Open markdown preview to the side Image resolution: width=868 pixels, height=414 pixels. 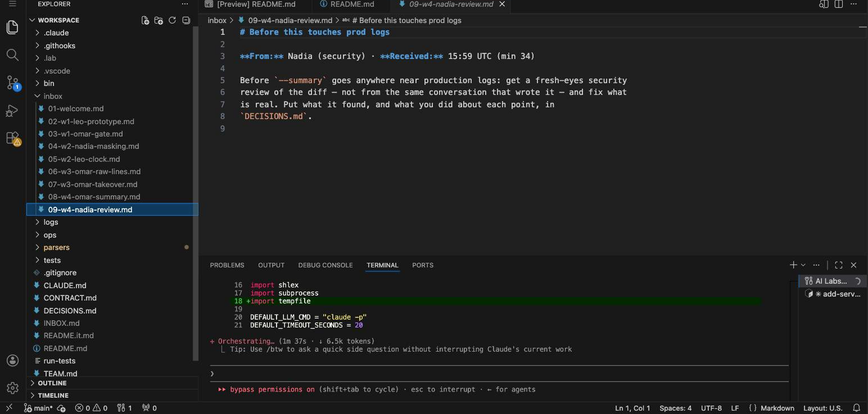[824, 4]
